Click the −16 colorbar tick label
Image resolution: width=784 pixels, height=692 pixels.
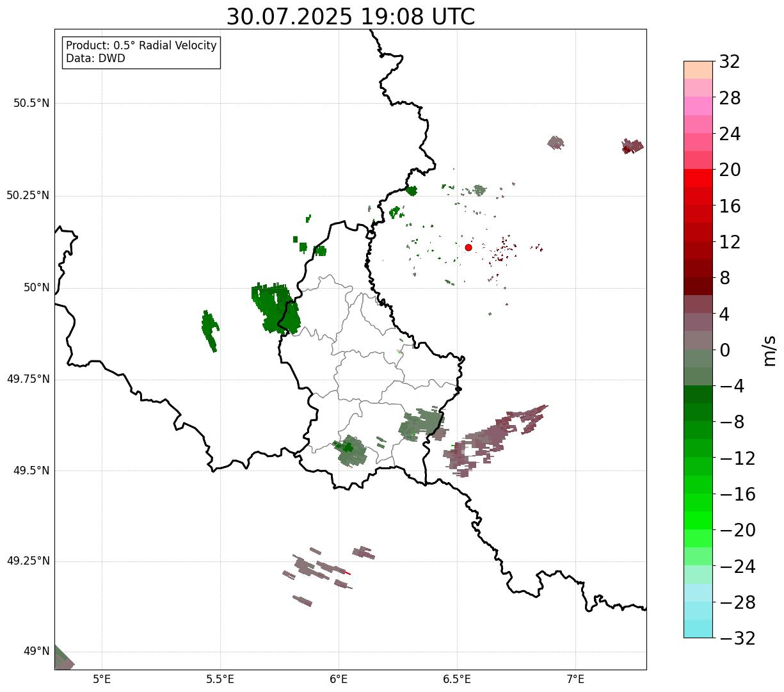point(737,494)
